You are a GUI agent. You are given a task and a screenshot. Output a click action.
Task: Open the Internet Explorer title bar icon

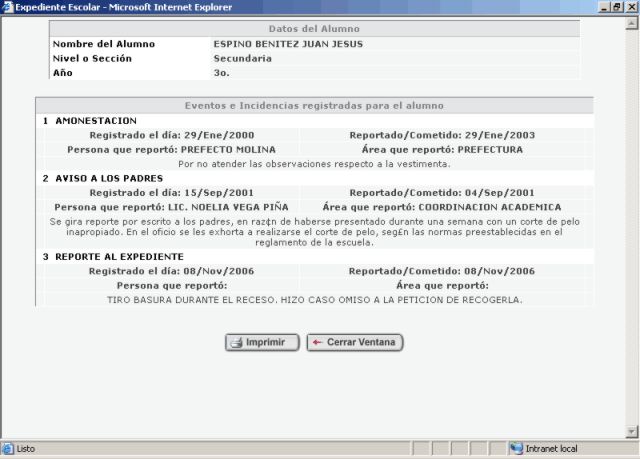8,8
